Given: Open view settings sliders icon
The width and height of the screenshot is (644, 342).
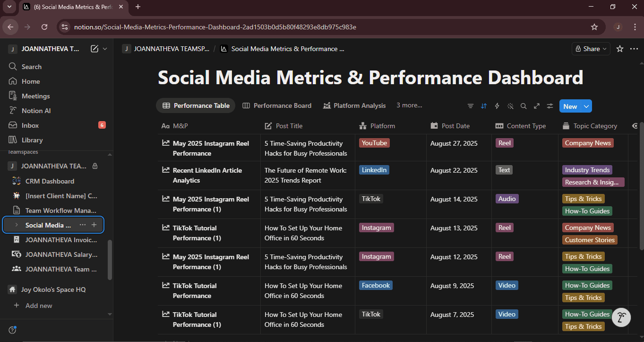Looking at the screenshot, I should (550, 106).
